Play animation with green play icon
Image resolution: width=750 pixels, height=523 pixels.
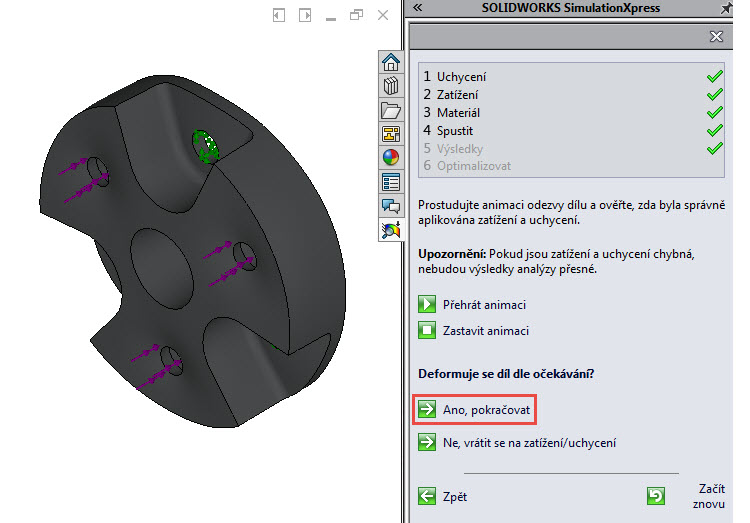[x=427, y=304]
